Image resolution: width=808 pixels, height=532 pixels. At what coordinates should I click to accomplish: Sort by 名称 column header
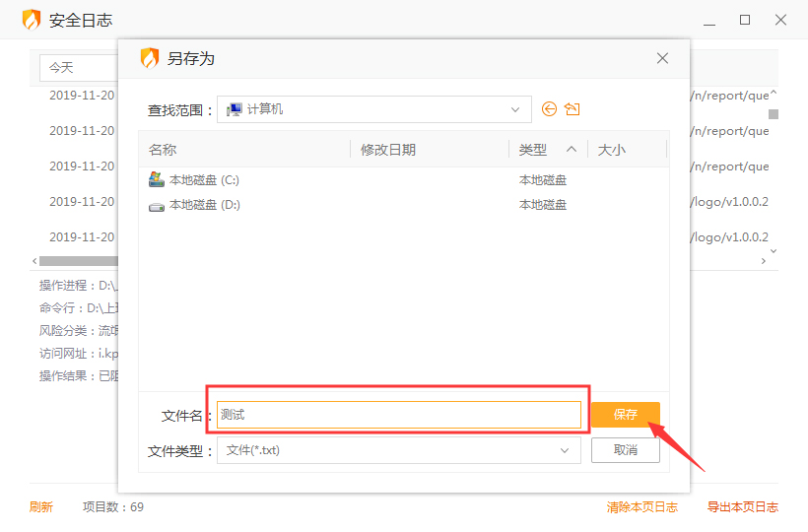(163, 150)
